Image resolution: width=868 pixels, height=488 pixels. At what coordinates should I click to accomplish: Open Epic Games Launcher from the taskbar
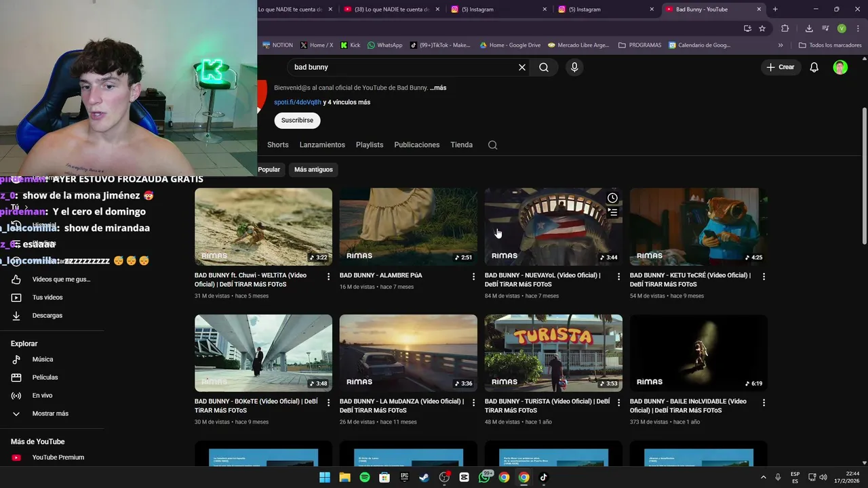(x=404, y=477)
